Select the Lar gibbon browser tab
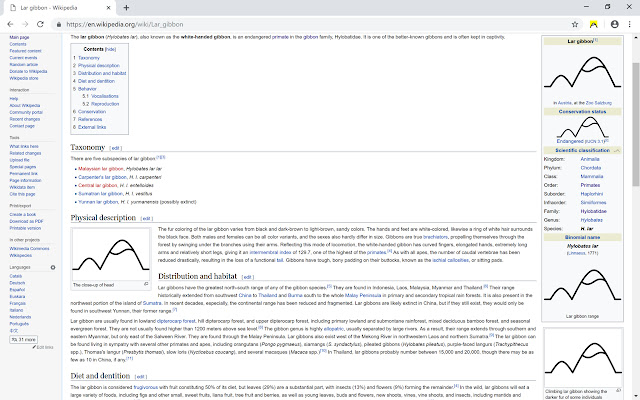640x400 pixels. [58, 7]
